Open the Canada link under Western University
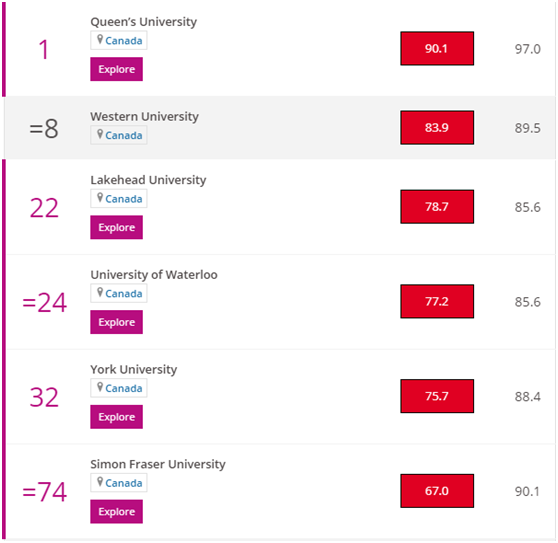The height and width of the screenshot is (543, 558). pos(123,136)
